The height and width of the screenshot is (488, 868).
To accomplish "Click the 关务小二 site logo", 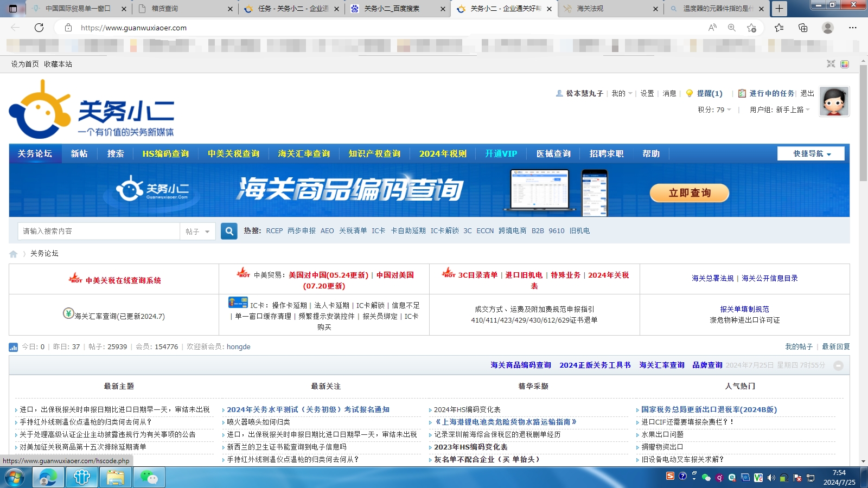I will pyautogui.click(x=92, y=110).
